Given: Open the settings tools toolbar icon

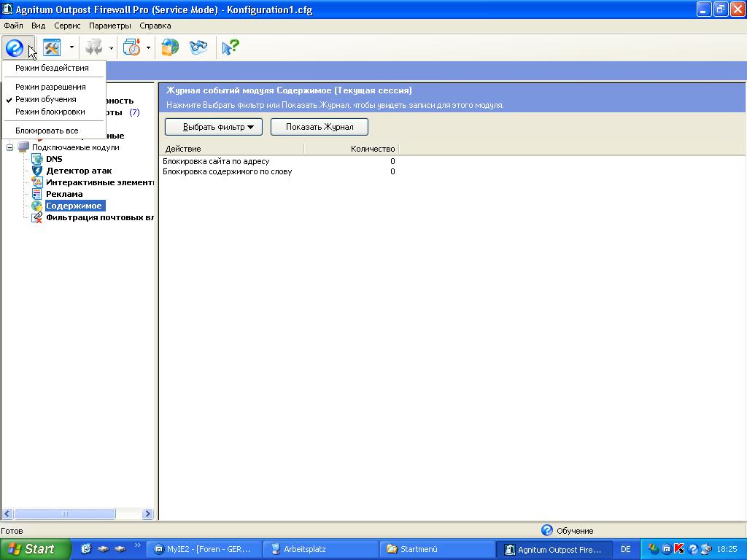Looking at the screenshot, I should coord(52,47).
